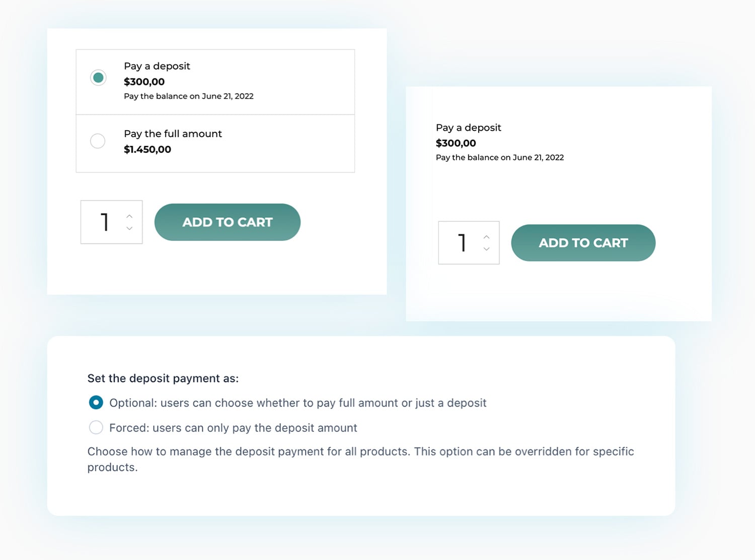Click the "Pay a deposit" label on the right
The width and height of the screenshot is (755, 560).
tap(468, 127)
